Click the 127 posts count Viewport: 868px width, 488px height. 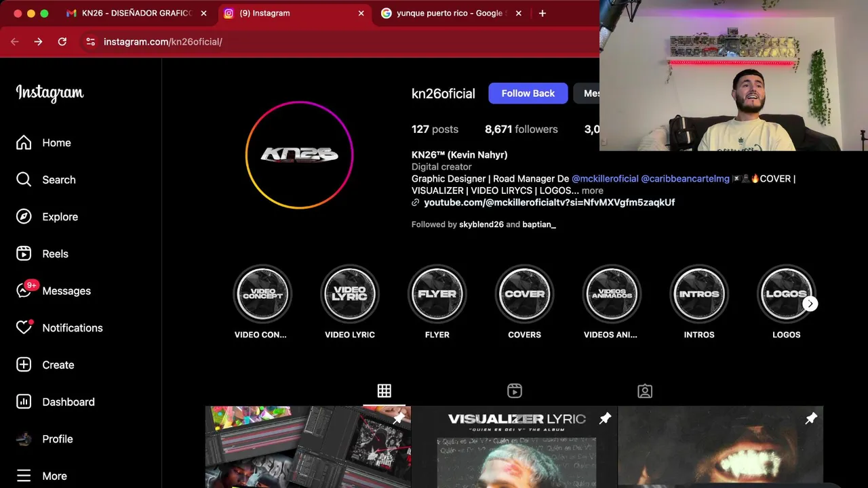click(435, 129)
